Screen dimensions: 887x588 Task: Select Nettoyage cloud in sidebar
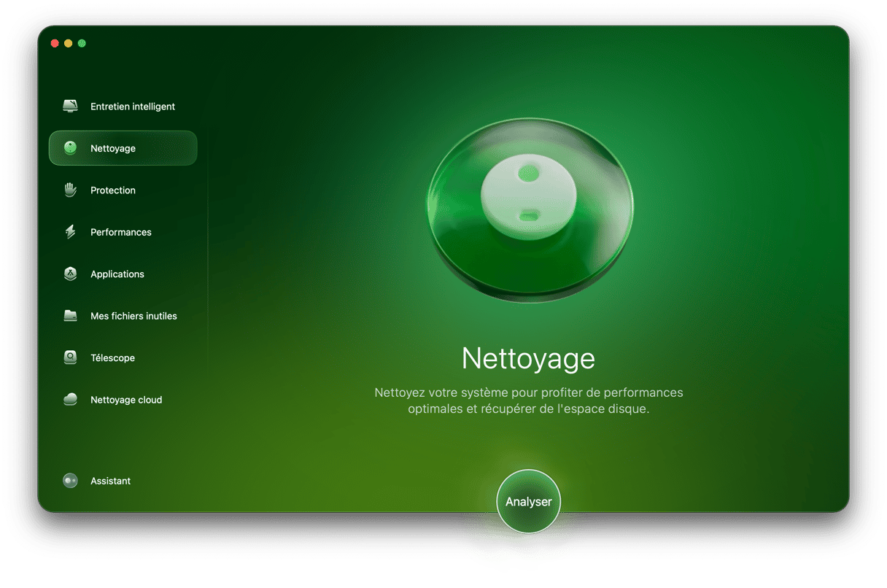[123, 400]
